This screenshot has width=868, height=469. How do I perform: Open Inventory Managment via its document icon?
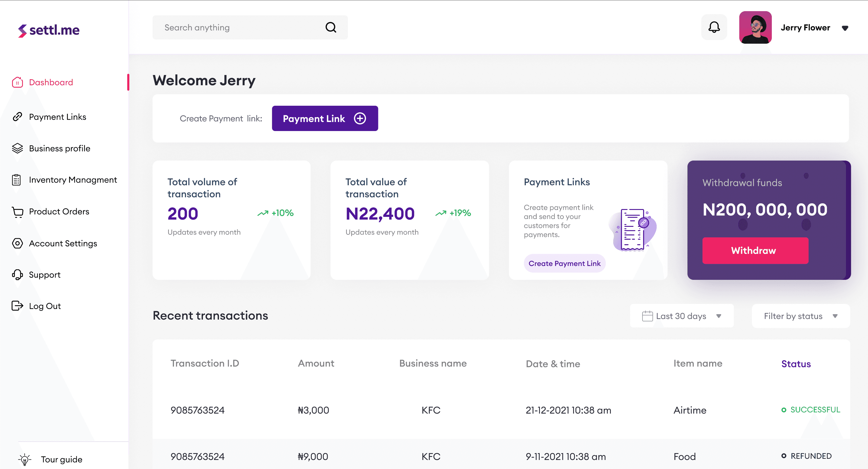[x=17, y=180]
